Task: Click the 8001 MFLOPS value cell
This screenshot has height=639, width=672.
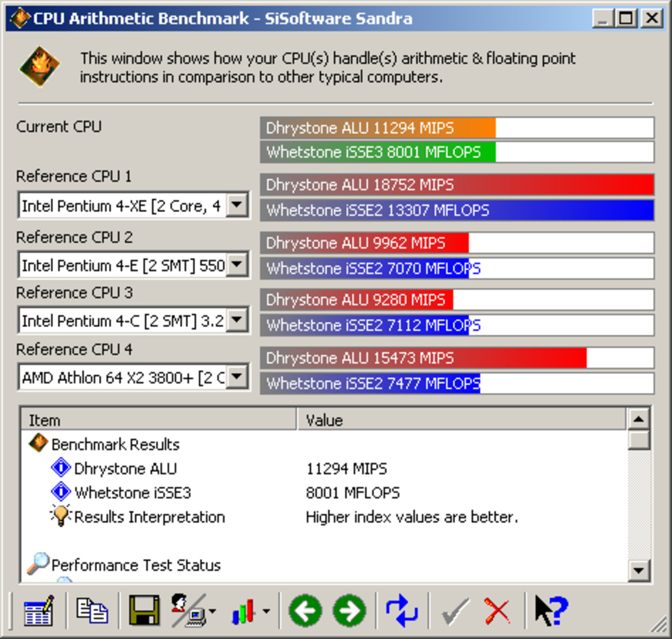Action: coord(353,493)
